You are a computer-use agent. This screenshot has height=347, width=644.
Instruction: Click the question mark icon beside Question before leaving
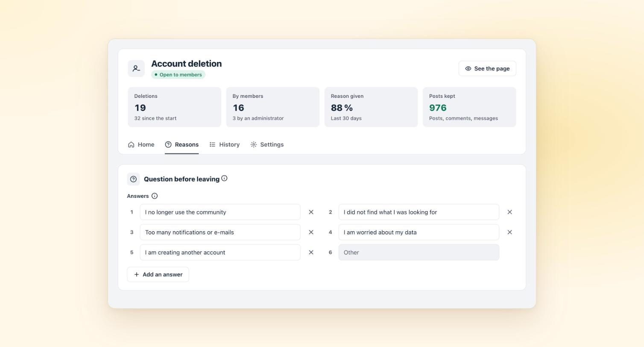pyautogui.click(x=133, y=179)
